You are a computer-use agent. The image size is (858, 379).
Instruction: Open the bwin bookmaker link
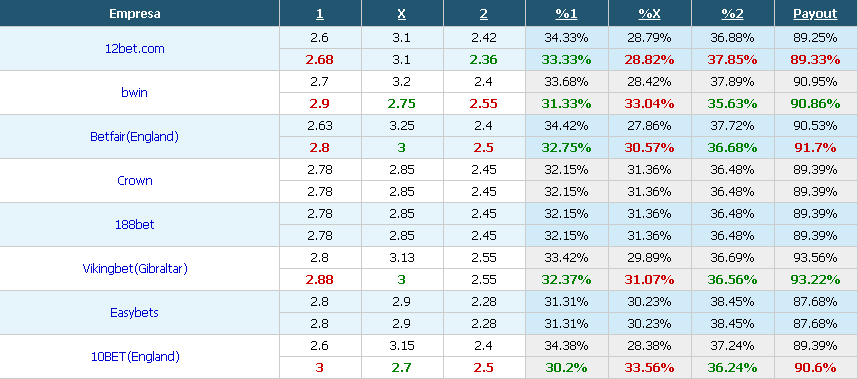pyautogui.click(x=135, y=92)
